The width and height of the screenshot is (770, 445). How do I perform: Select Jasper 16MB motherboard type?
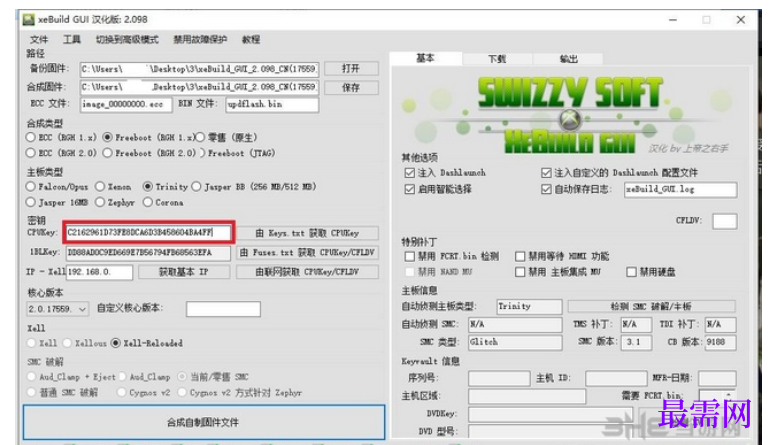tap(31, 202)
